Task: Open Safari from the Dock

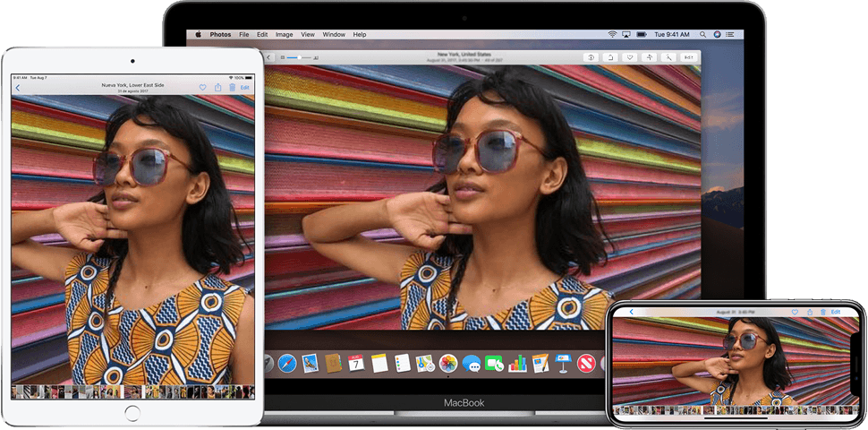Action: (x=286, y=363)
